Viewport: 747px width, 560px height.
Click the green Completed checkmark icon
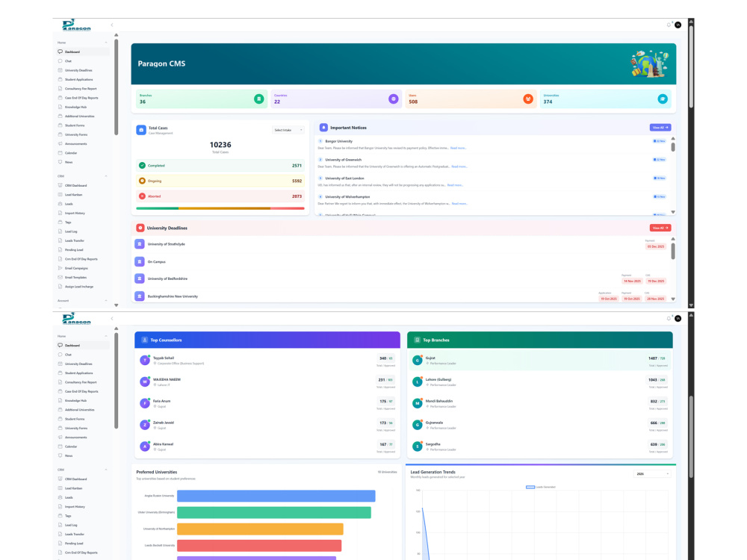(x=142, y=166)
